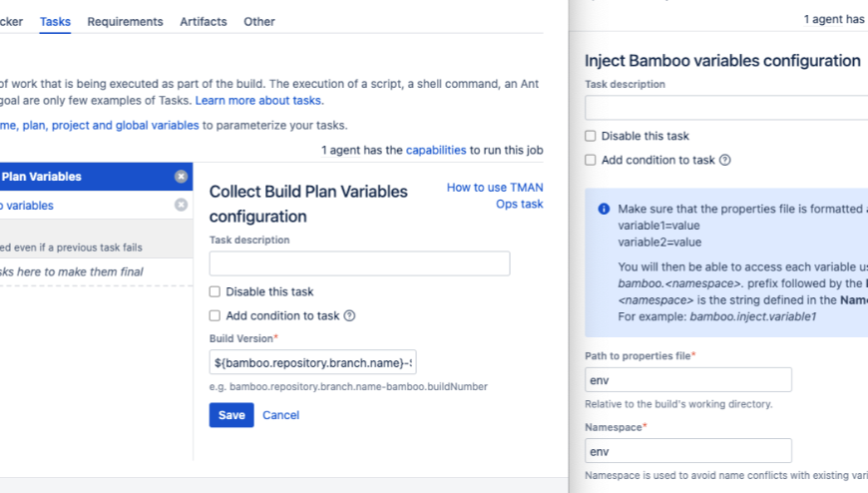
Task: Click the info icon in the blue notice
Action: tap(604, 210)
